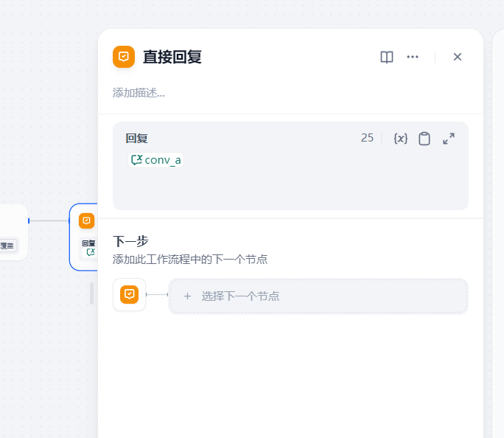Image resolution: width=504 pixels, height=438 pixels.
Task: Insert a variable using the {x} icon
Action: click(401, 139)
